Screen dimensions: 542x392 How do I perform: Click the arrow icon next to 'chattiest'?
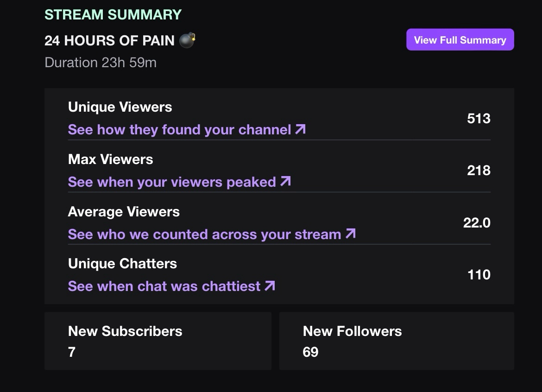270,286
